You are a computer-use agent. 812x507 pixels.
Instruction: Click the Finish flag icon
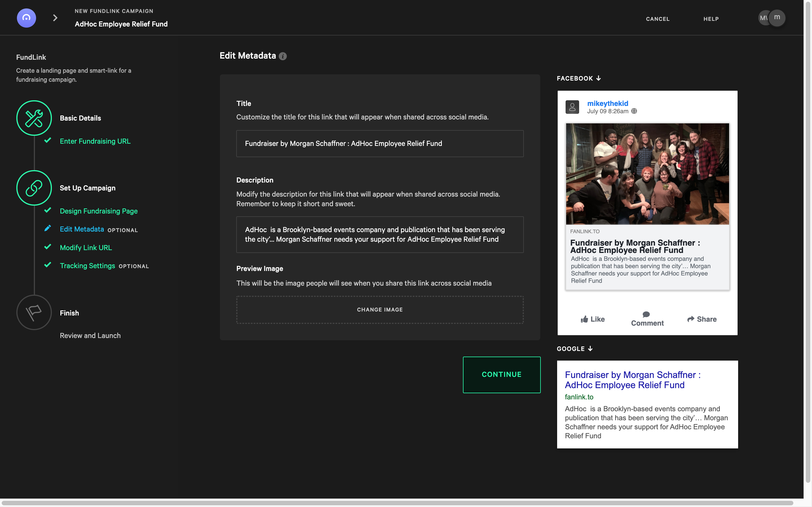[x=34, y=313]
